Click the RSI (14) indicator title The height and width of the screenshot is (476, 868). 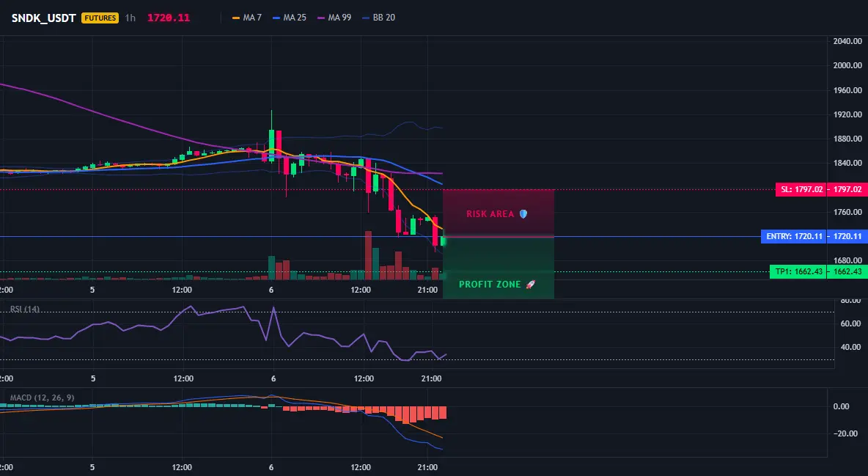[x=25, y=310]
